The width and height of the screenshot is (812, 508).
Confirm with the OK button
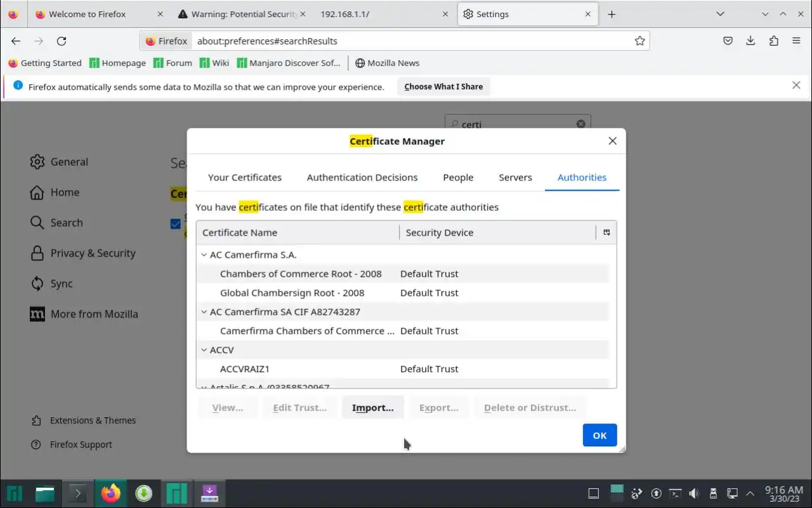pyautogui.click(x=599, y=436)
